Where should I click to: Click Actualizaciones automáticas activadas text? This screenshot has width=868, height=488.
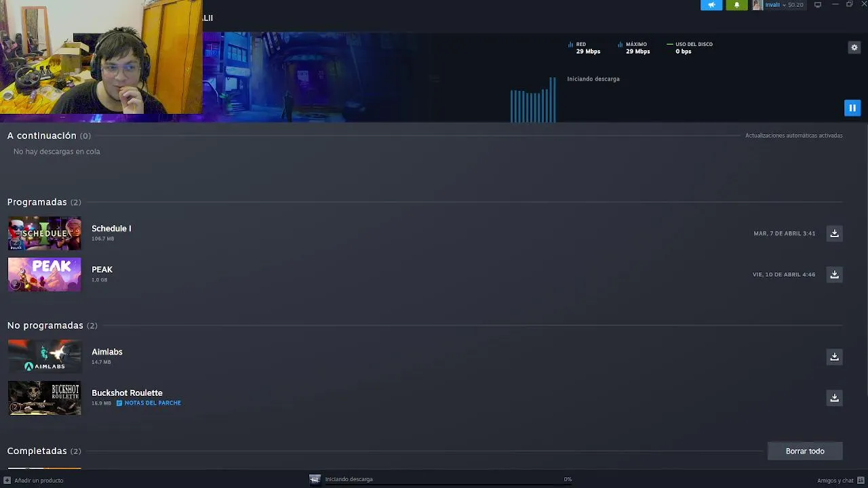coord(794,136)
